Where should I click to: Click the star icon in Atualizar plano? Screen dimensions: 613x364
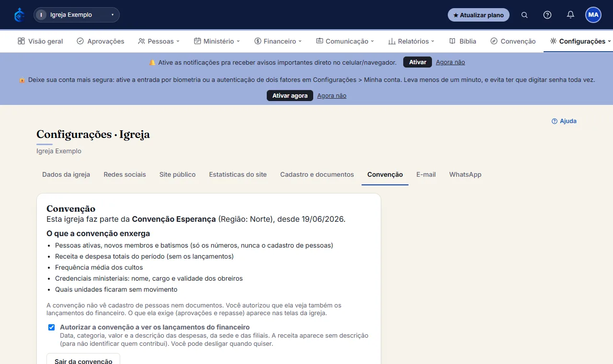(x=456, y=15)
